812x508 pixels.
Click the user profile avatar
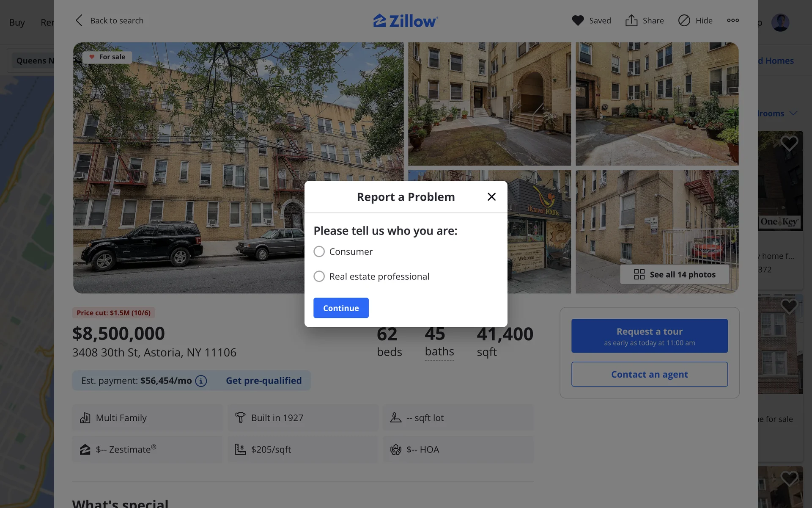[x=780, y=22]
